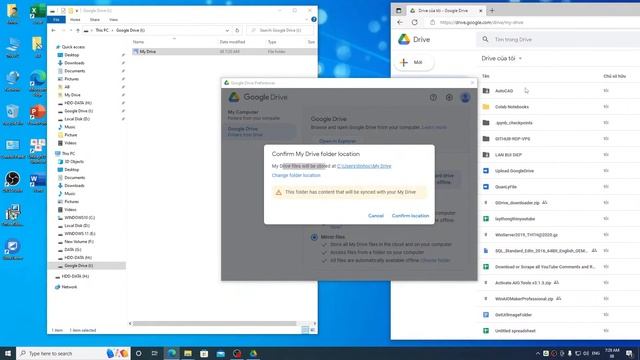This screenshot has height=360, width=640.
Task: Click the Mới (New) button in Google Drive
Action: pyautogui.click(x=414, y=62)
